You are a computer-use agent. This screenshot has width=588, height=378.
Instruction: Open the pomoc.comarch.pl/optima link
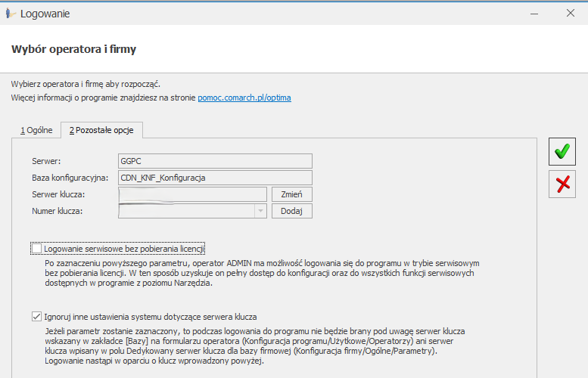point(244,98)
